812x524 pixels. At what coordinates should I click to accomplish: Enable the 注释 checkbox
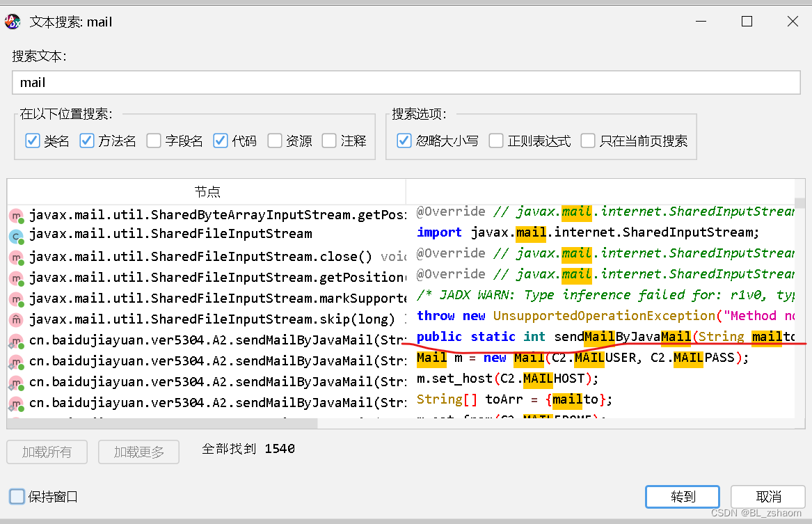329,141
